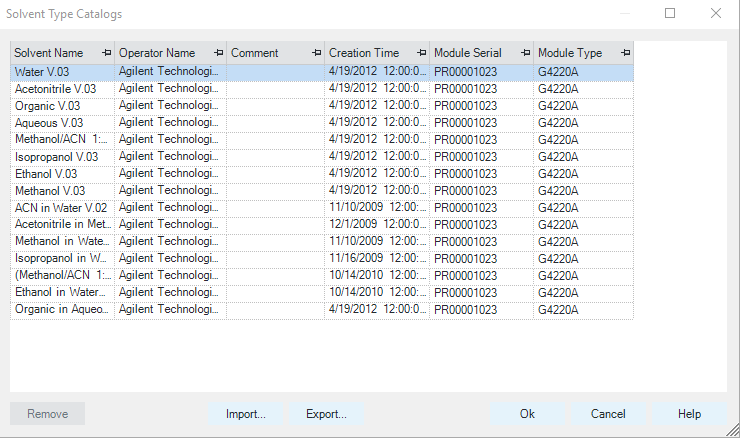Sort by Creation Time column header
The width and height of the screenshot is (741, 439).
[x=364, y=53]
